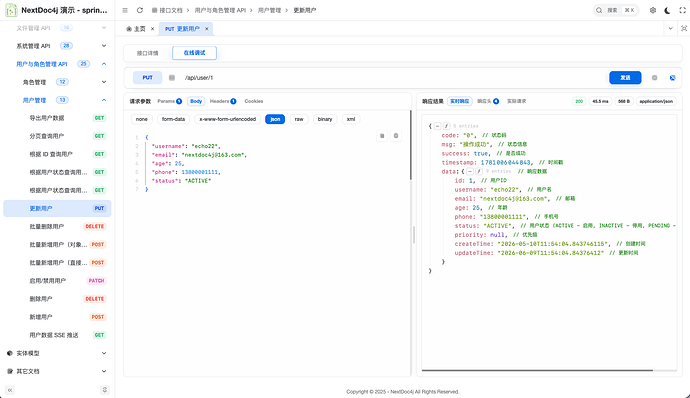This screenshot has height=398, width=690.
Task: Open the settings gear icon
Action: tap(653, 10)
